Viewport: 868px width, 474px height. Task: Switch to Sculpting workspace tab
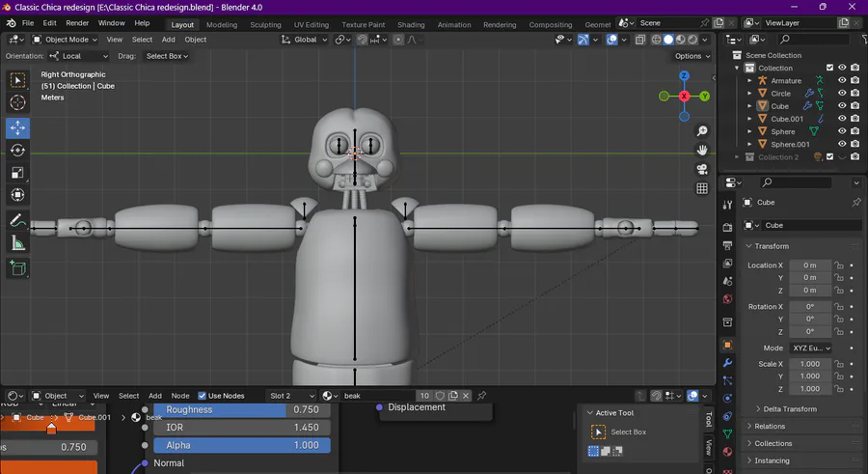point(265,24)
